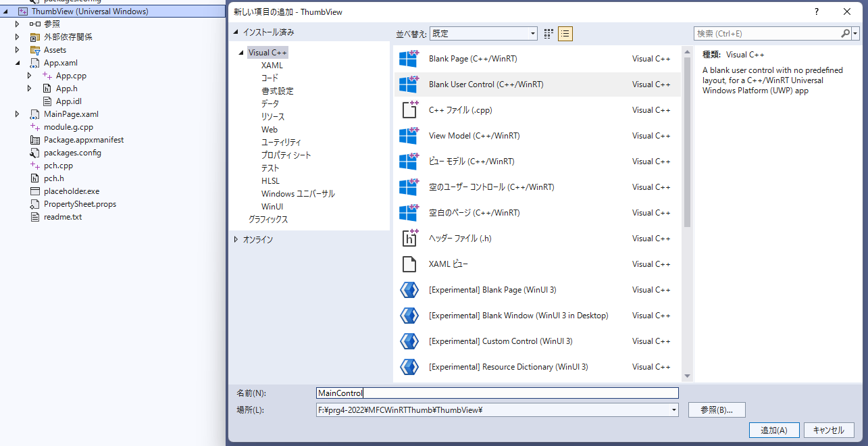The width and height of the screenshot is (868, 446).
Task: Click the C++ ファイル (.cpp) template icon
Action: click(x=410, y=109)
